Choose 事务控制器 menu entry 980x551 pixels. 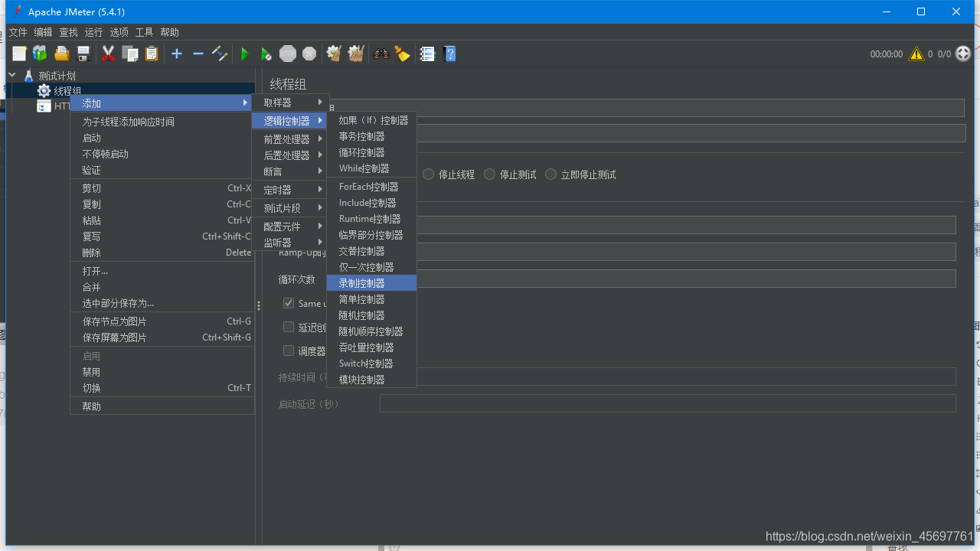click(x=371, y=136)
